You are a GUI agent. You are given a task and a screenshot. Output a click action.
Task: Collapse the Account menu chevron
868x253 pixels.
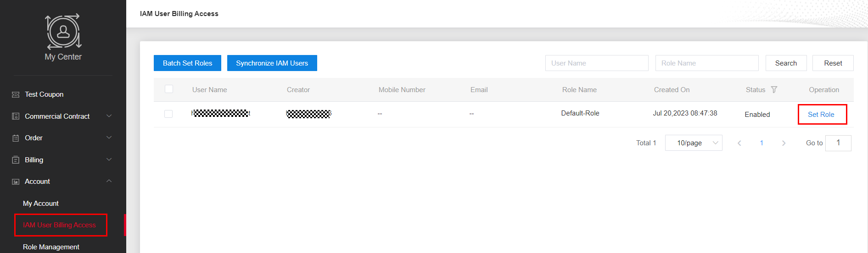(x=109, y=181)
